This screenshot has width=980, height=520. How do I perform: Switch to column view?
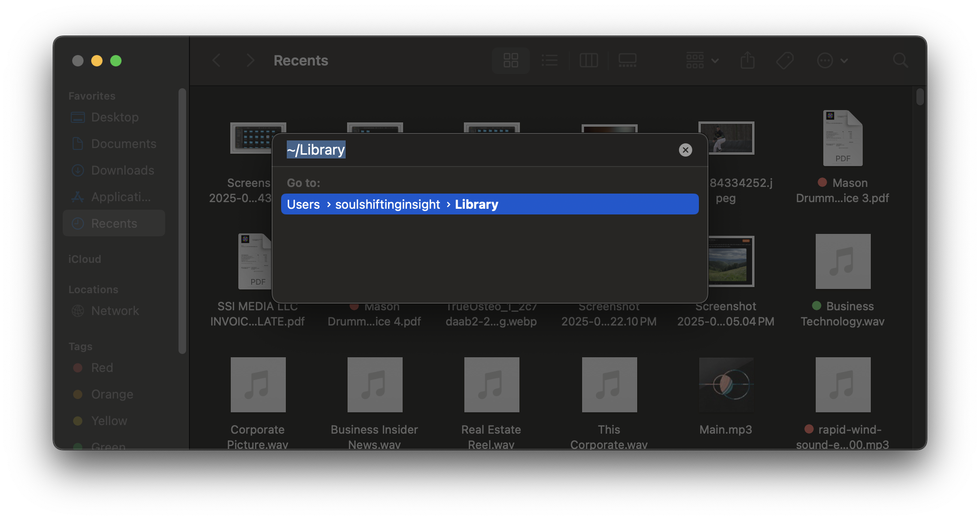coord(589,61)
